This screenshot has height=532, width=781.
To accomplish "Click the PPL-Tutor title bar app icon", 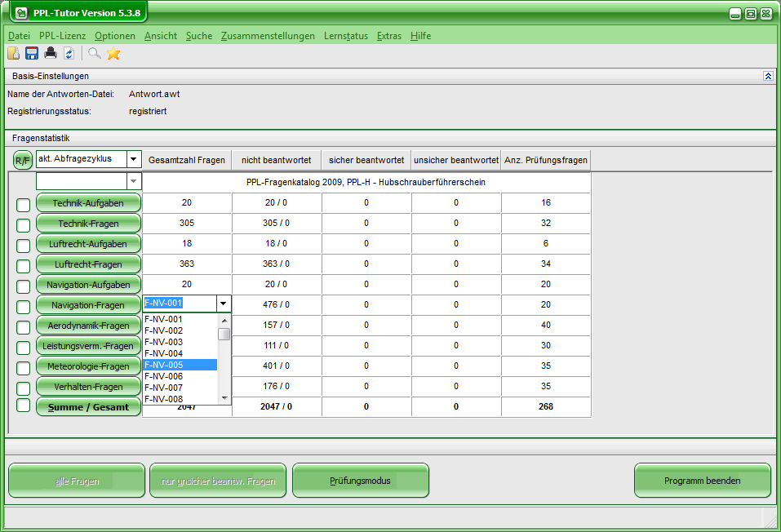I will coord(21,13).
